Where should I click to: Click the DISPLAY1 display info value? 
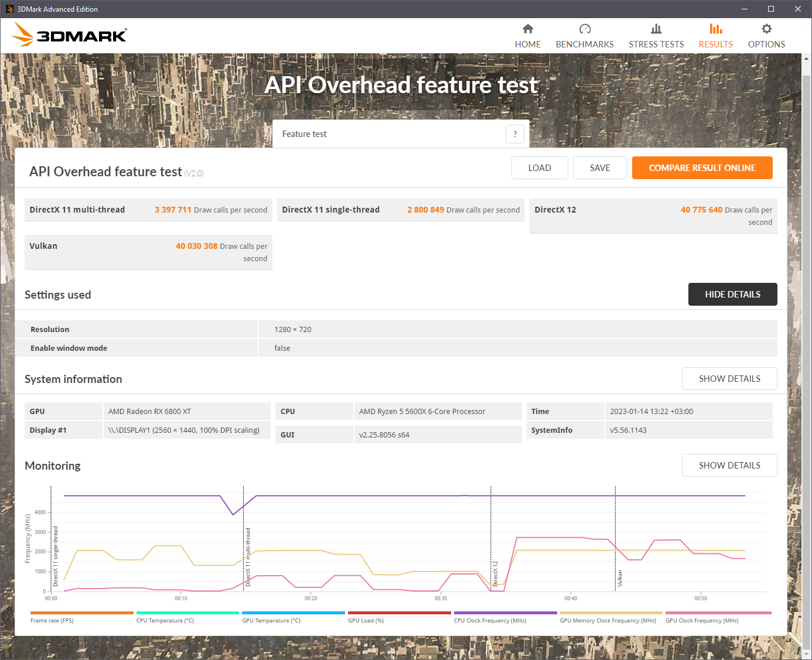pyautogui.click(x=184, y=430)
